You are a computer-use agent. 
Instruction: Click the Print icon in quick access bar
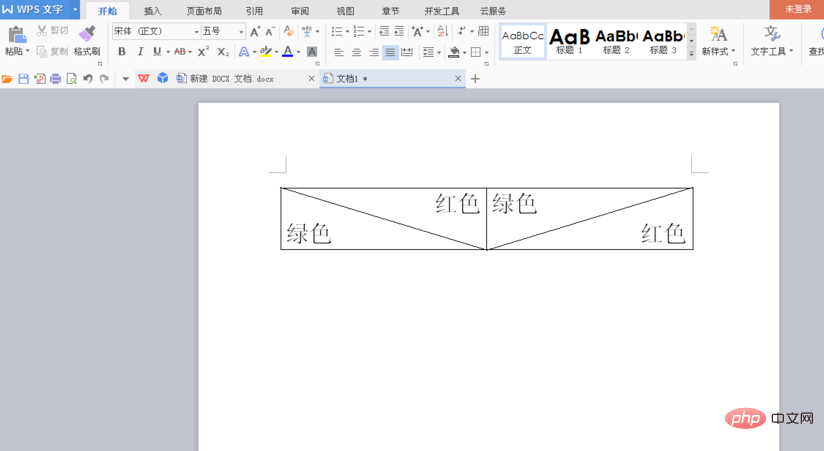(55, 78)
